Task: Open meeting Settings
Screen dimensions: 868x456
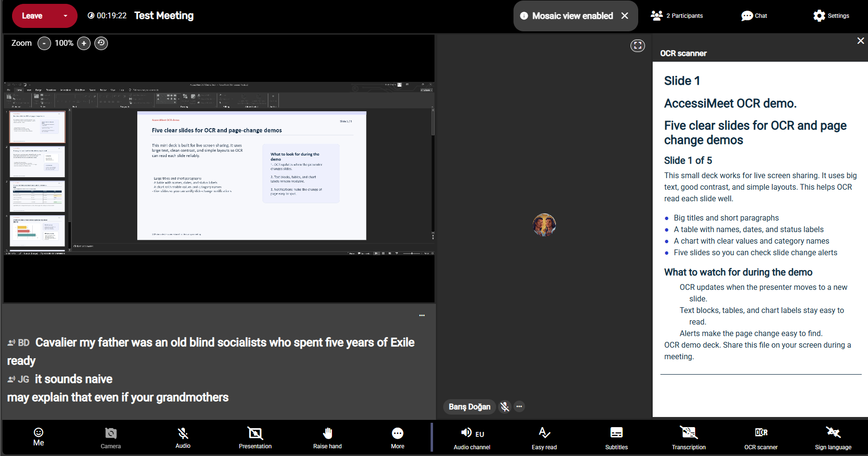Action: 831,15
